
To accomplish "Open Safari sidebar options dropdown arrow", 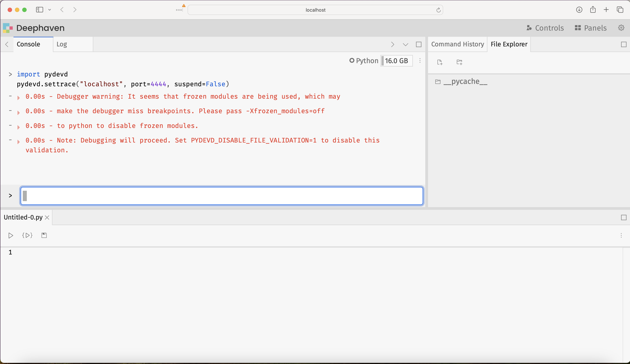I will click(x=50, y=10).
